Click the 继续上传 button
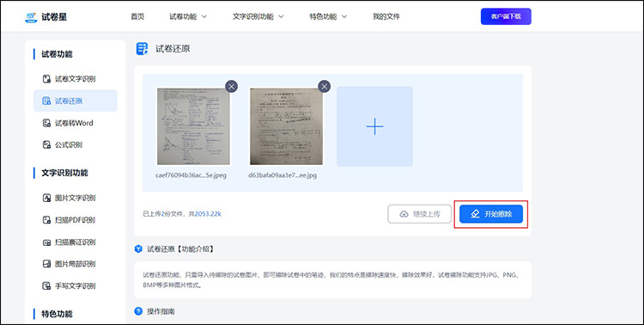Screen dimensions: 644x325 [x=419, y=214]
